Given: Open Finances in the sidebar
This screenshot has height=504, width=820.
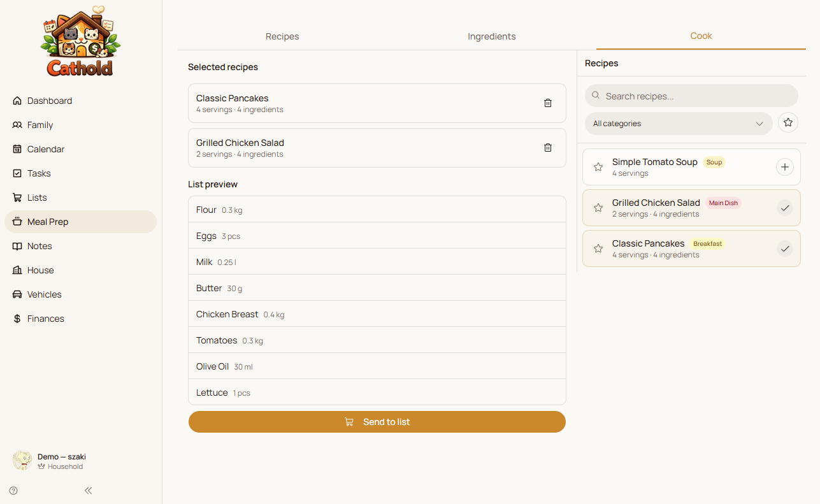Looking at the screenshot, I should click(x=45, y=319).
